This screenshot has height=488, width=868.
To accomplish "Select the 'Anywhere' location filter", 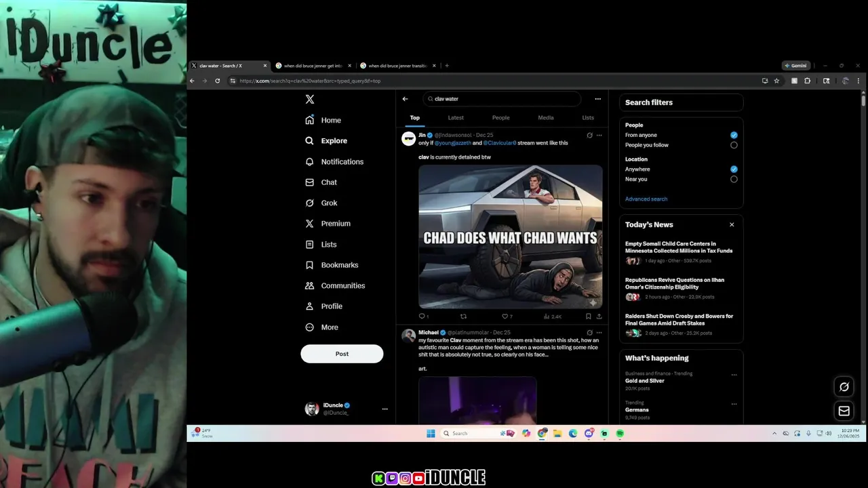I will click(x=734, y=169).
